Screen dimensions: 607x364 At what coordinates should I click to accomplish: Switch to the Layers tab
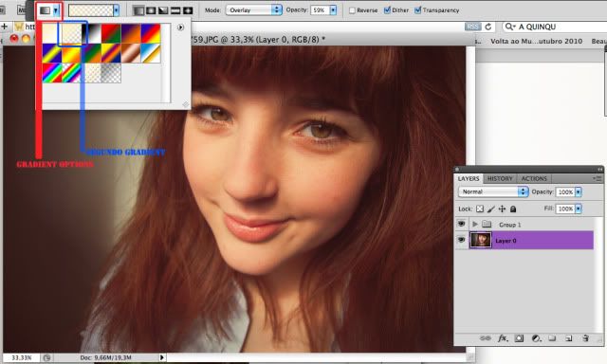(x=469, y=178)
